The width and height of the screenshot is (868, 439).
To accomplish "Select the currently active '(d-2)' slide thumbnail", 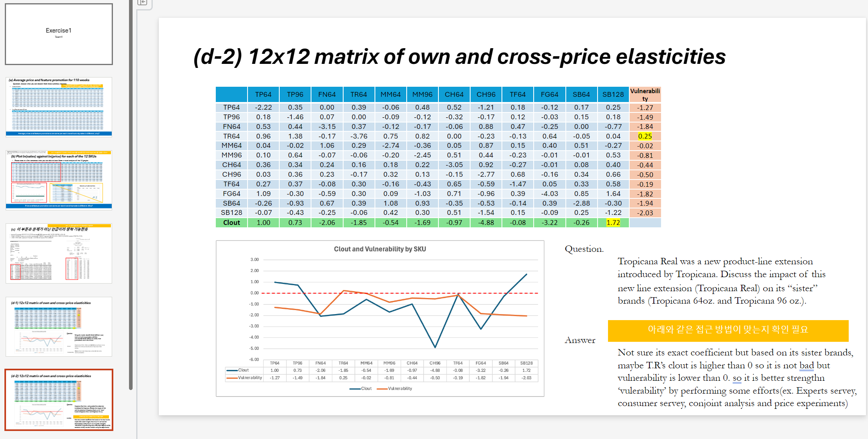I will [58, 400].
